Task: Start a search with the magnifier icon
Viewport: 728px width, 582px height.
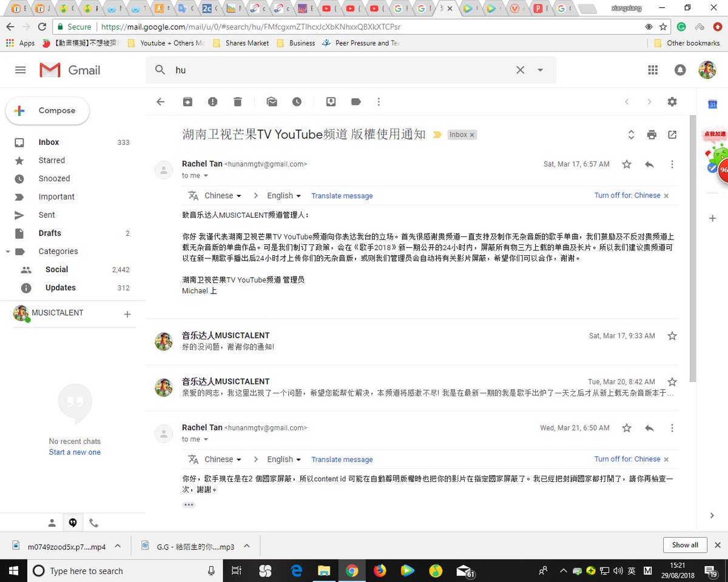Action: pos(160,70)
